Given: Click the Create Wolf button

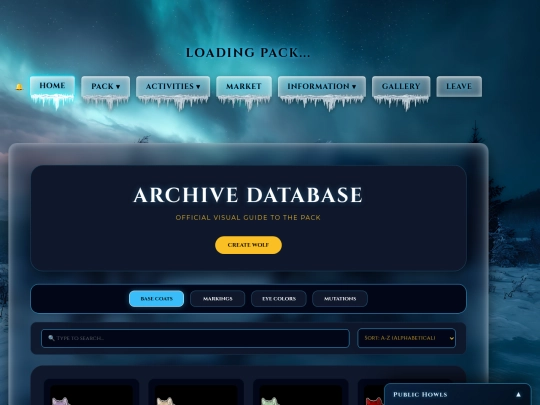Looking at the screenshot, I should [248, 245].
